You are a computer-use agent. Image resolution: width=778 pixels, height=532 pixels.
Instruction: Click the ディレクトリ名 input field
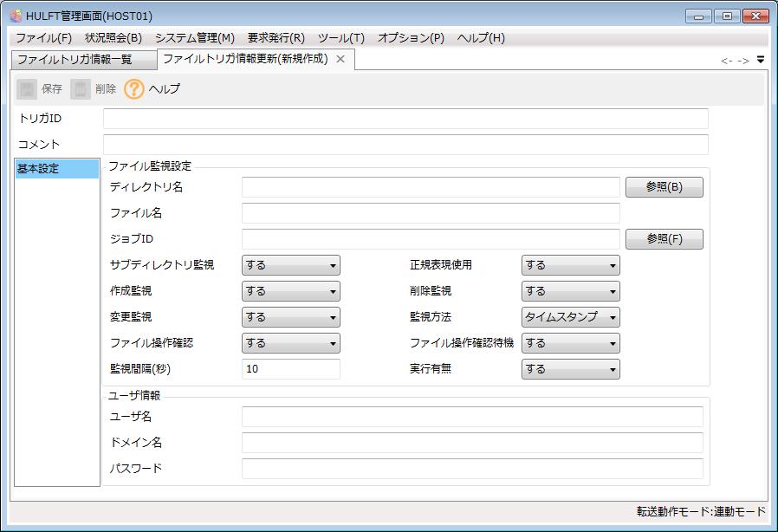(x=431, y=187)
